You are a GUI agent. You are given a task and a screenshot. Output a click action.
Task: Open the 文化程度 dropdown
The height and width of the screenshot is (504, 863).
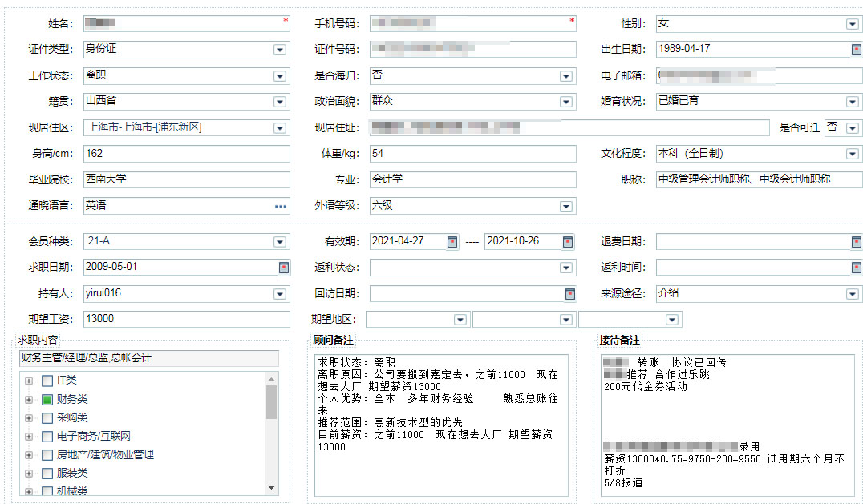click(852, 155)
